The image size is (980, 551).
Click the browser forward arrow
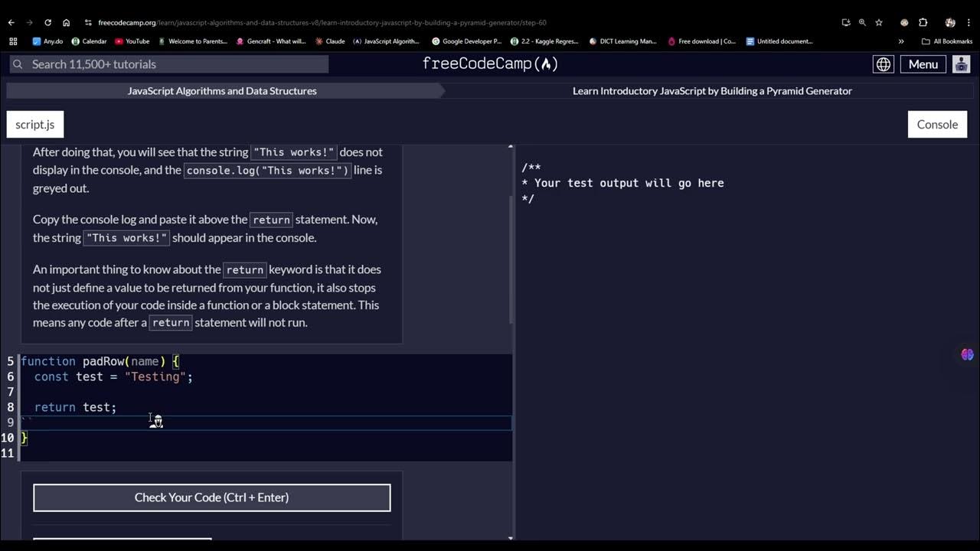pos(29,22)
